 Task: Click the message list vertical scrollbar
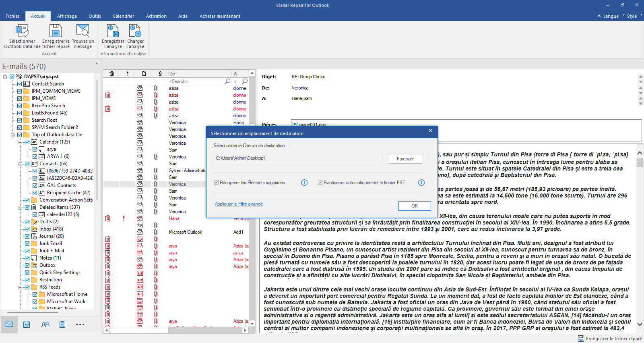(x=252, y=197)
